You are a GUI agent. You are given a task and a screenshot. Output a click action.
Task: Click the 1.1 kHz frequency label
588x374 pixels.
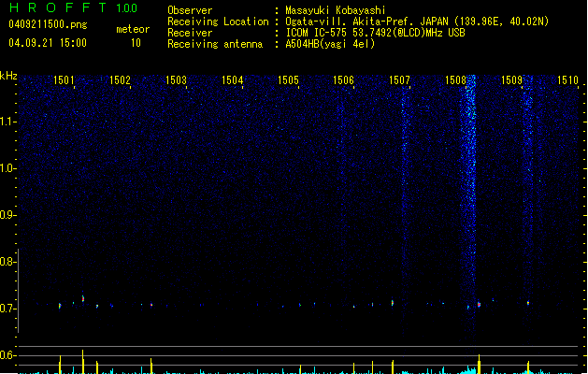(7, 122)
